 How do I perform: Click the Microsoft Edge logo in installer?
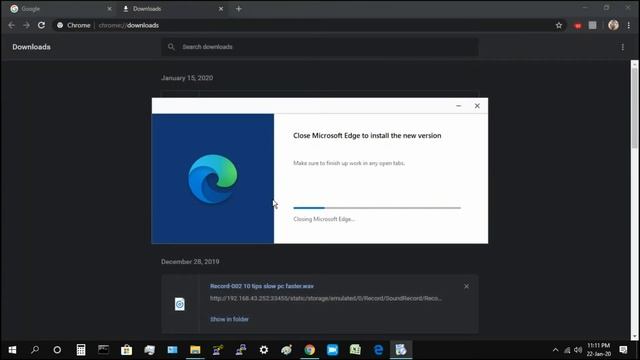(213, 179)
